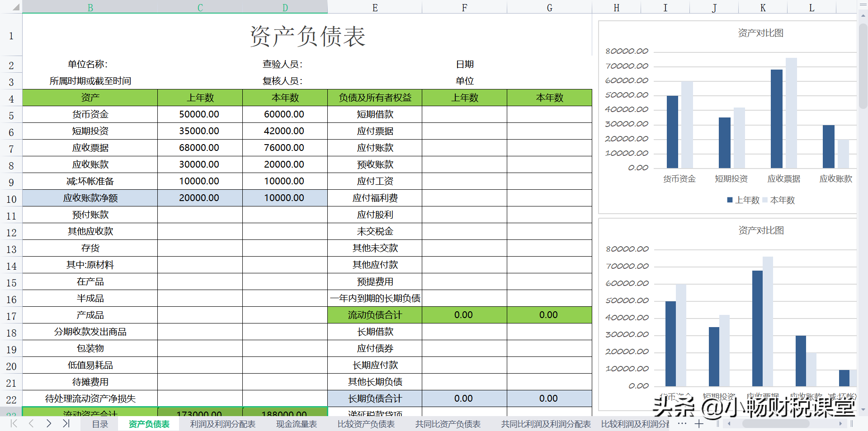
Task: Select column G header
Action: click(x=549, y=7)
